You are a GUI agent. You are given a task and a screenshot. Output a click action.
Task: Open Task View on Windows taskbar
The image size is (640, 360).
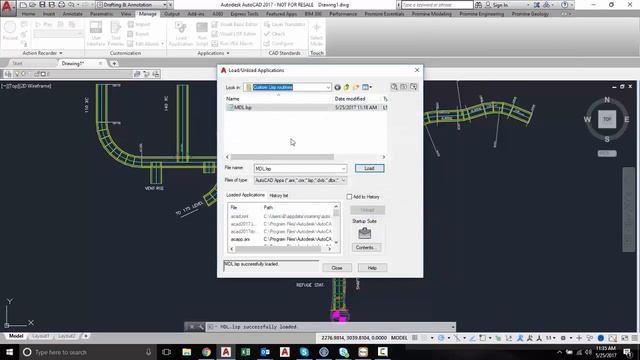pos(166,352)
